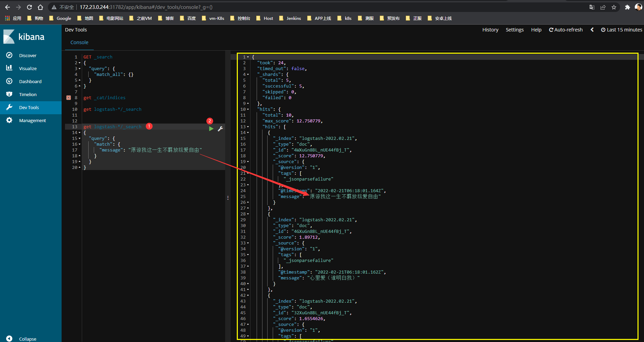Image resolution: width=644 pixels, height=342 pixels.
Task: Open the Last 15 minutes time picker
Action: tap(621, 30)
